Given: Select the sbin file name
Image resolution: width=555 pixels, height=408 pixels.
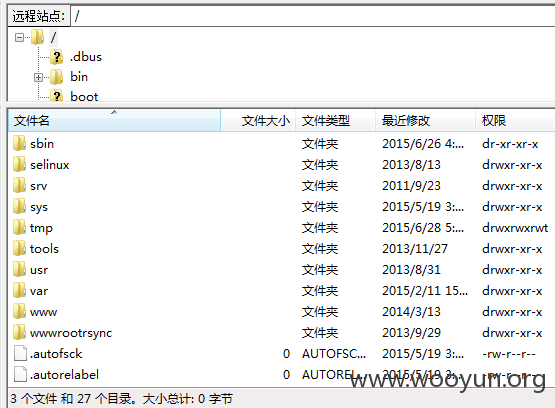Looking at the screenshot, I should coord(42,144).
